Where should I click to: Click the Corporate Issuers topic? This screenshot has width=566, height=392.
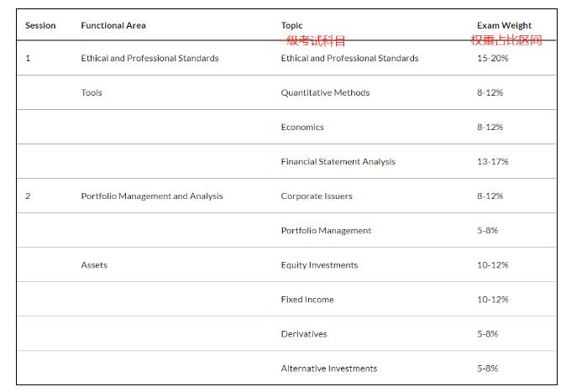[x=317, y=196]
